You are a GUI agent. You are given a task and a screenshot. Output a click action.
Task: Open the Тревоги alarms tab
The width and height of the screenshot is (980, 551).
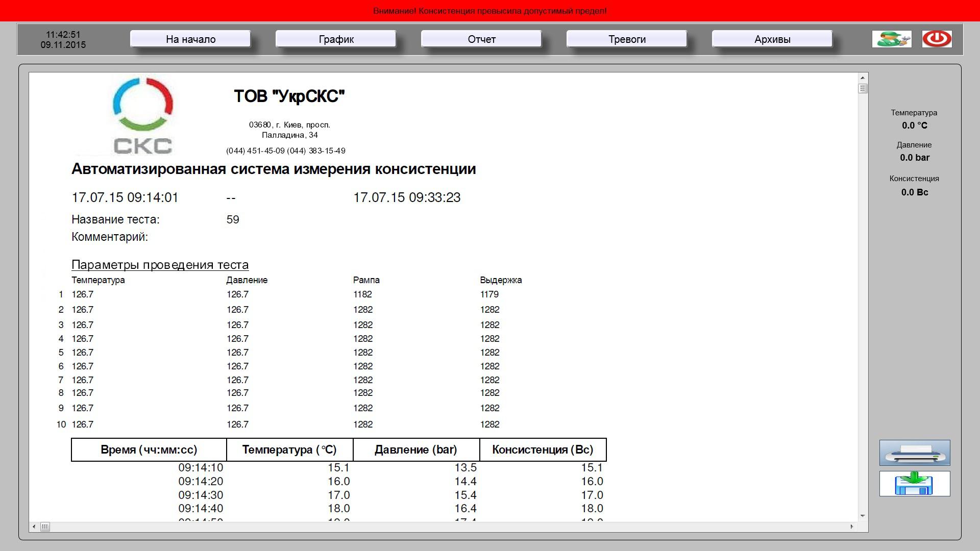(x=627, y=39)
